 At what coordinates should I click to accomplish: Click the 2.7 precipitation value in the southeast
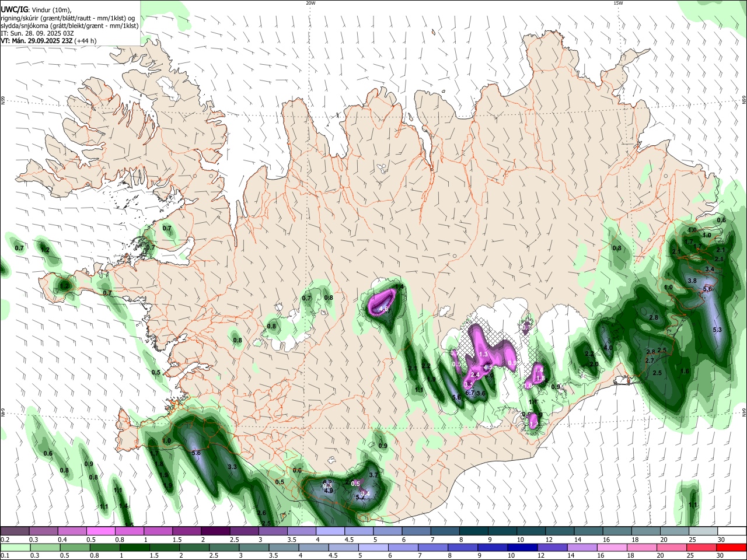(650, 361)
